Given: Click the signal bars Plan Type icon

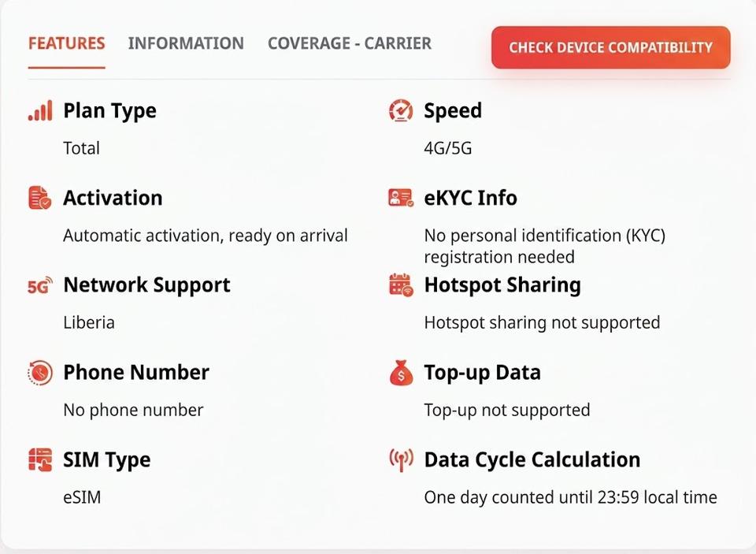Looking at the screenshot, I should pos(40,110).
